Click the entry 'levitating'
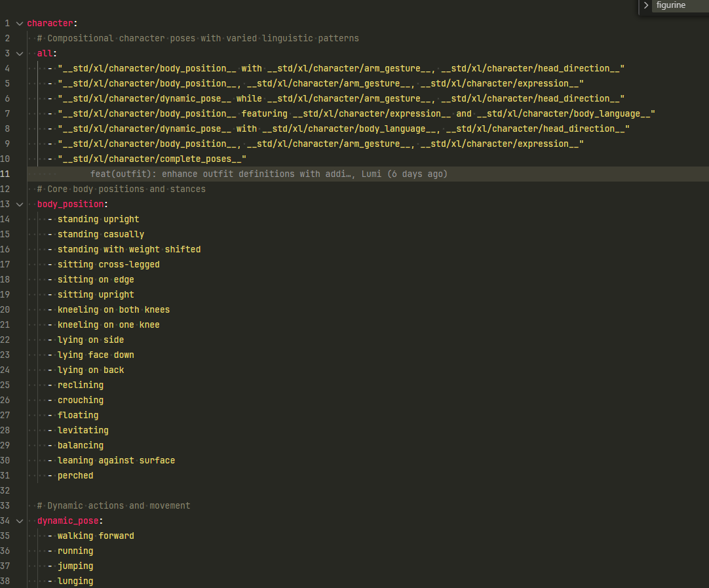The height and width of the screenshot is (588, 709). (83, 430)
